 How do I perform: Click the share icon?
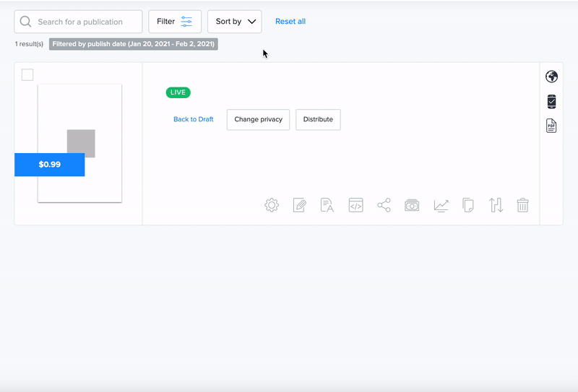coord(384,205)
